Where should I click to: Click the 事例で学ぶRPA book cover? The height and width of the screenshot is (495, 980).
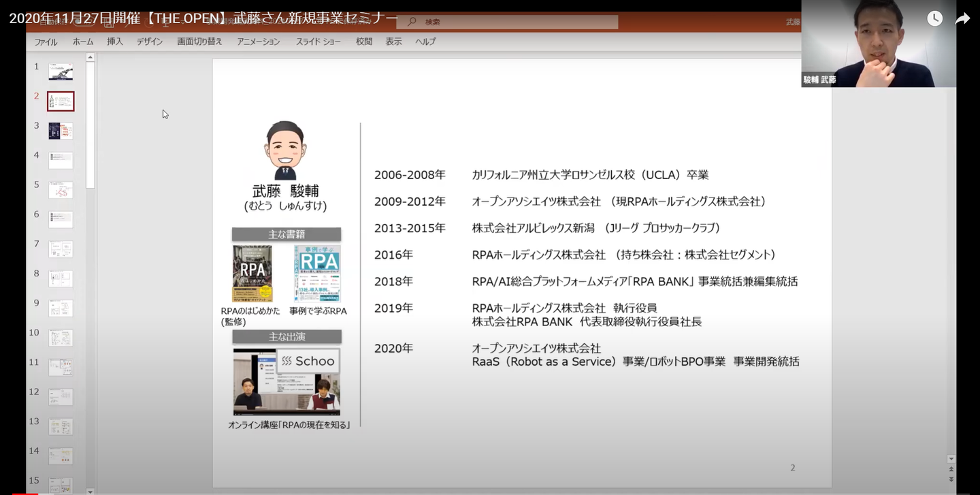[x=317, y=274]
